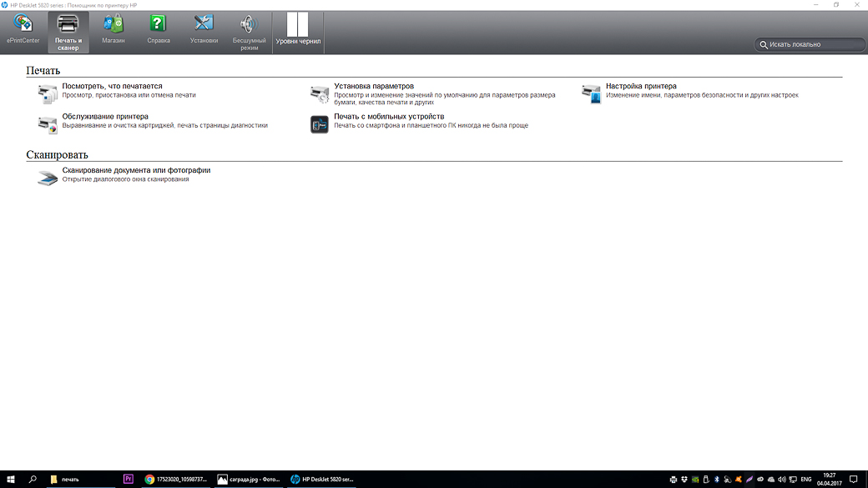The image size is (868, 488).
Task: Open the Установки tools icon
Action: (x=204, y=29)
